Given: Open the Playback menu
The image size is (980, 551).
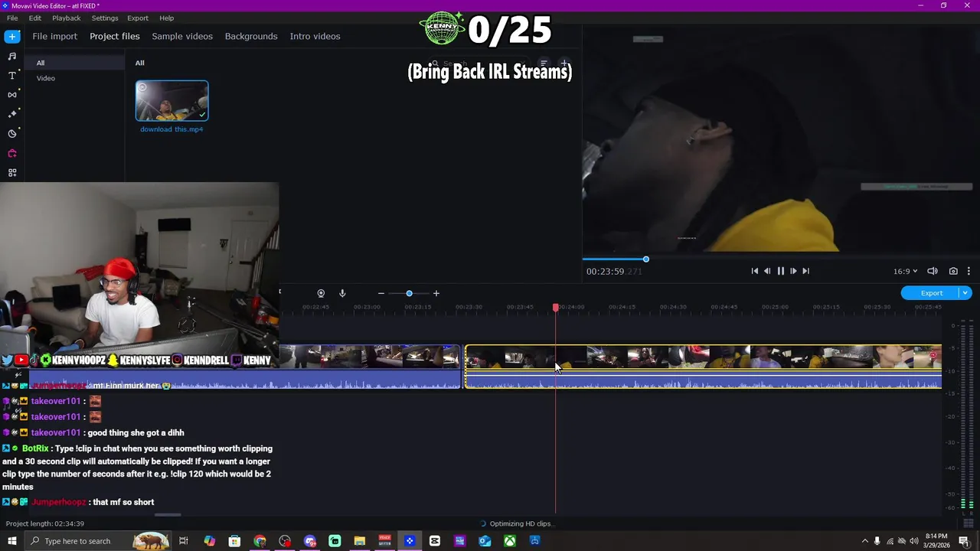Looking at the screenshot, I should (x=67, y=18).
